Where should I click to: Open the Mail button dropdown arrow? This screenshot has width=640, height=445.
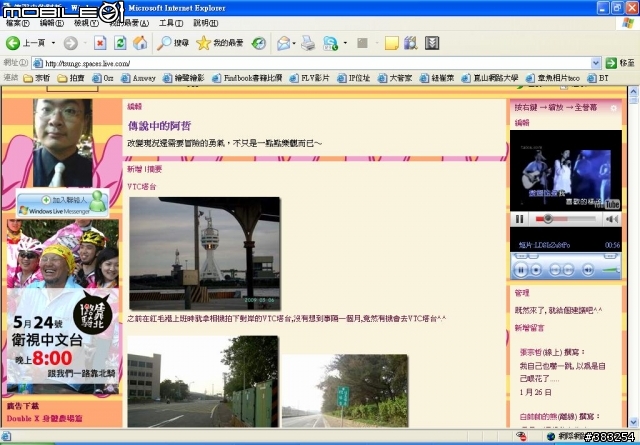pos(294,43)
